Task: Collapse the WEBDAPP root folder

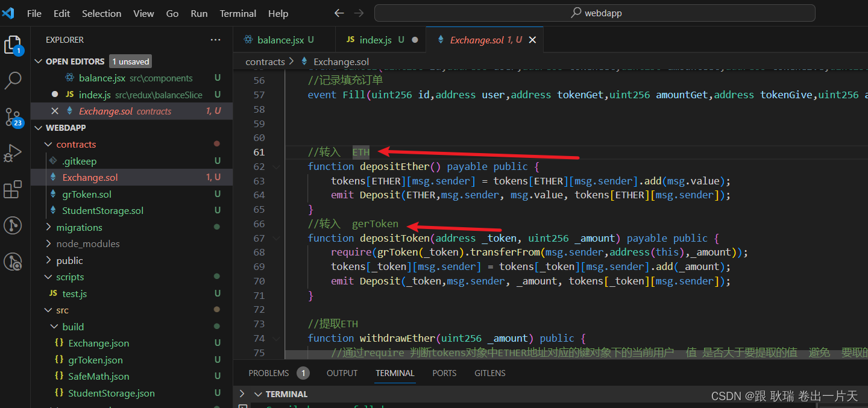Action: tap(39, 128)
